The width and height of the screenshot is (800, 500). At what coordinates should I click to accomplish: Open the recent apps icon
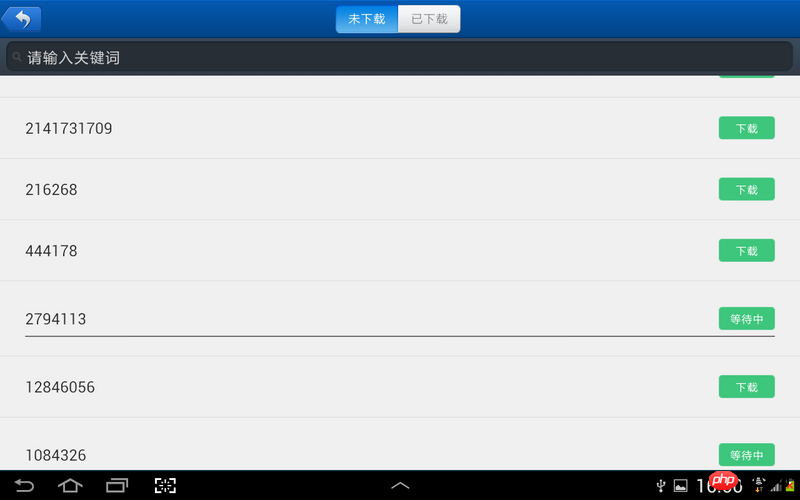(117, 485)
